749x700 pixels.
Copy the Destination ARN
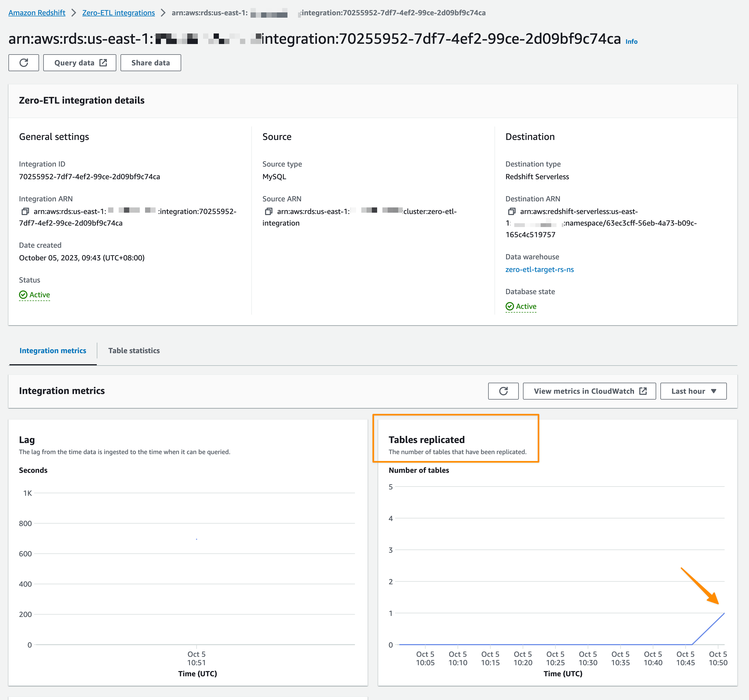(x=511, y=211)
